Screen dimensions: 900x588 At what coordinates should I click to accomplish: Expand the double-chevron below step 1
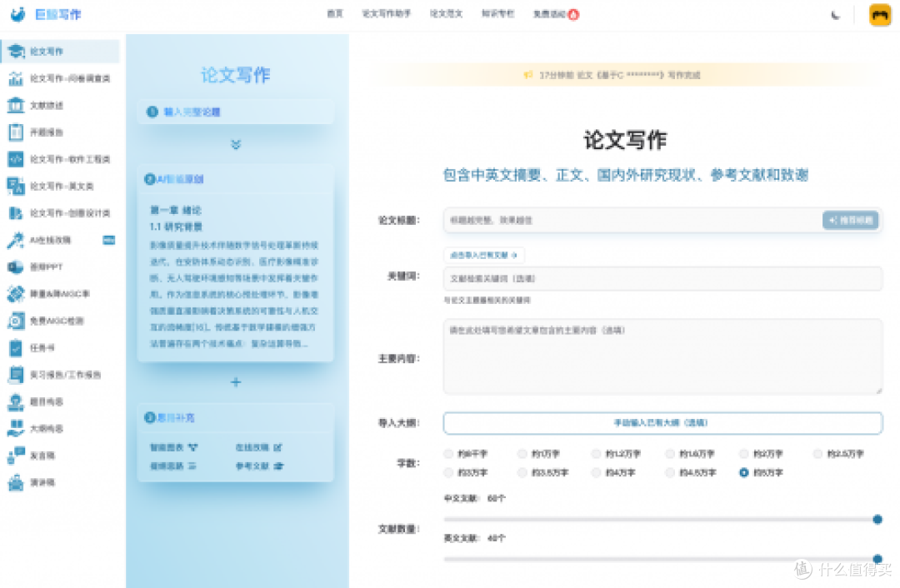pos(236,145)
